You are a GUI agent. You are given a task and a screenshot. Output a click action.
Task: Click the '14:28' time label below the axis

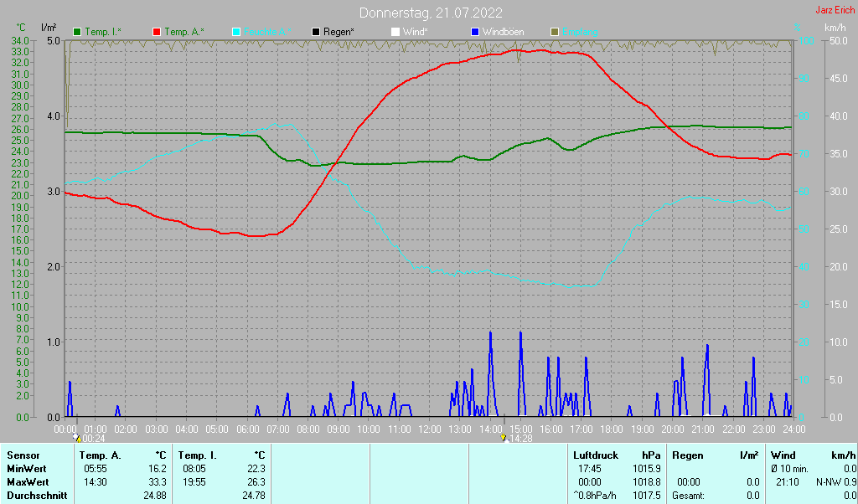(x=521, y=439)
